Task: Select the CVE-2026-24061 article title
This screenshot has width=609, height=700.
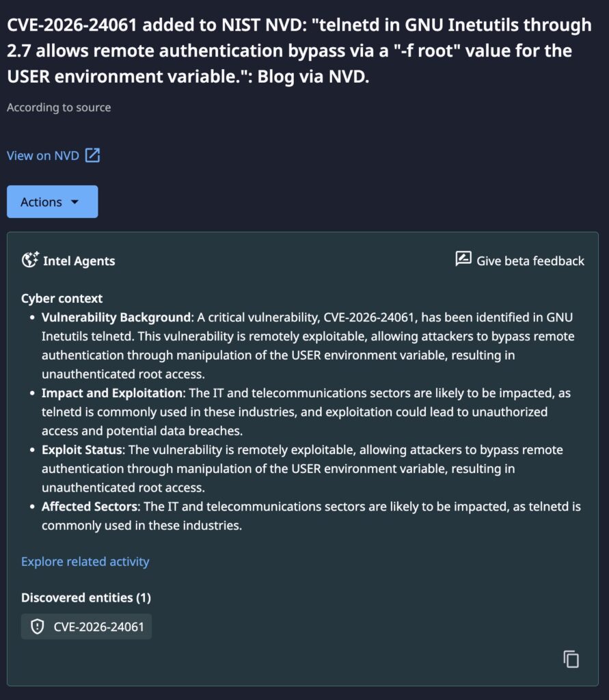Action: tap(299, 50)
